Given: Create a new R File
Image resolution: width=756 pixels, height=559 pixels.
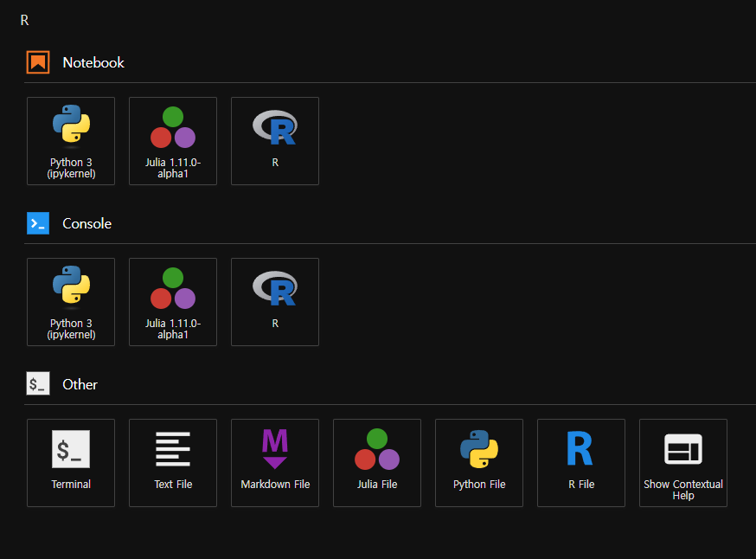Looking at the screenshot, I should (581, 463).
